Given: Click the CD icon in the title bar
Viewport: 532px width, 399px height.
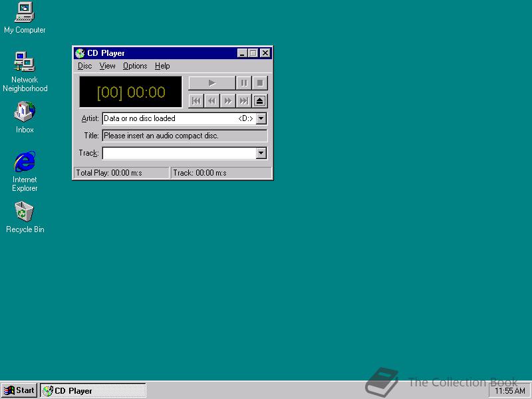Looking at the screenshot, I should click(80, 53).
